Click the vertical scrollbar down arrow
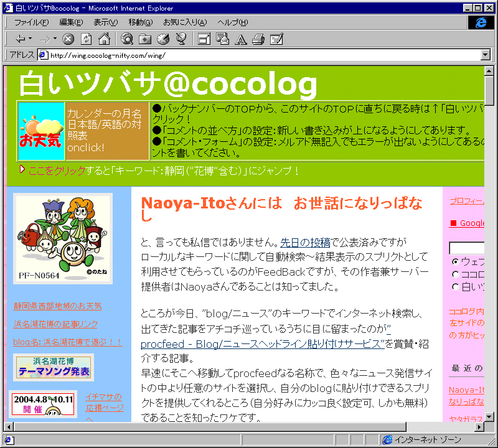 [489, 416]
